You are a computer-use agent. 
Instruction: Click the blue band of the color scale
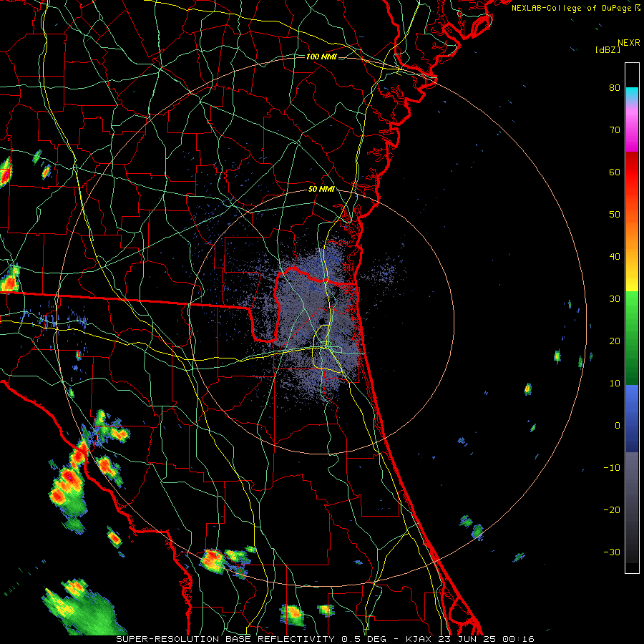point(632,419)
